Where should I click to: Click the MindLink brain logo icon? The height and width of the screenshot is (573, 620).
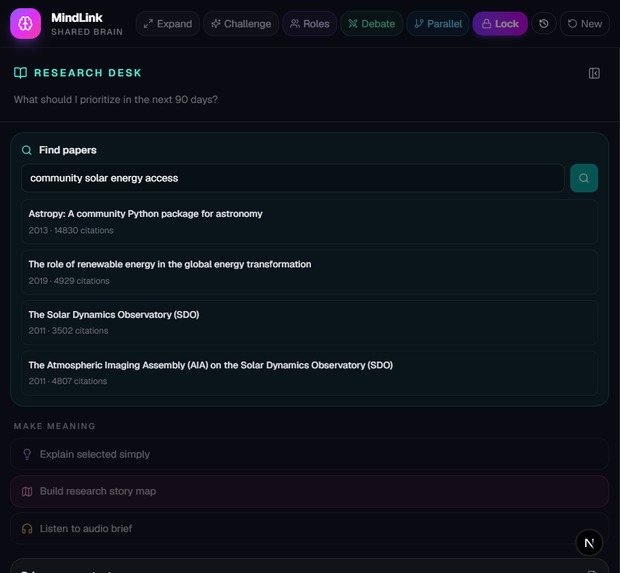(25, 24)
